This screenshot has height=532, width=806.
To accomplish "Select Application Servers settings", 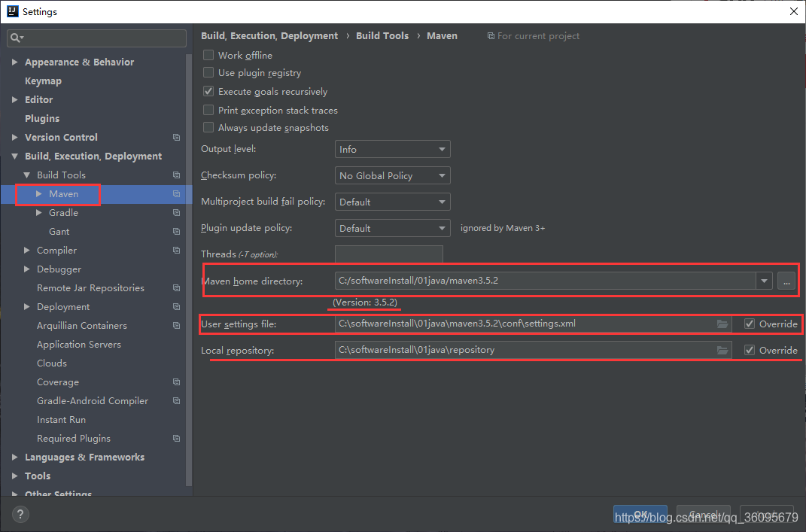I will pyautogui.click(x=79, y=345).
